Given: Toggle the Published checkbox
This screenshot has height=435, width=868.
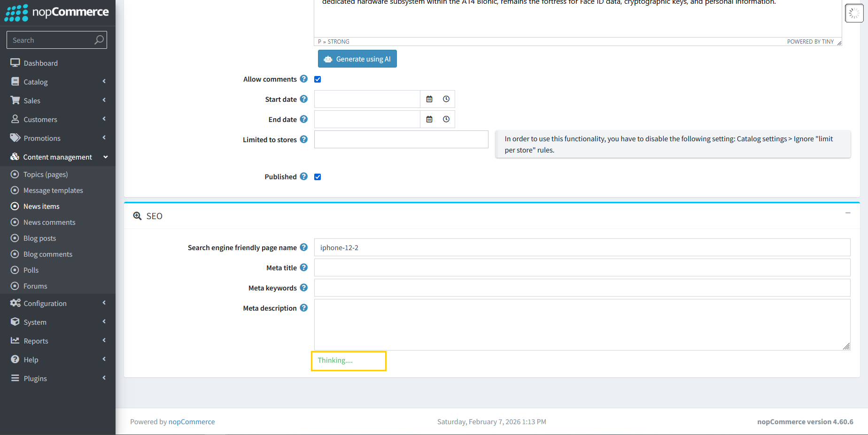Looking at the screenshot, I should 318,177.
